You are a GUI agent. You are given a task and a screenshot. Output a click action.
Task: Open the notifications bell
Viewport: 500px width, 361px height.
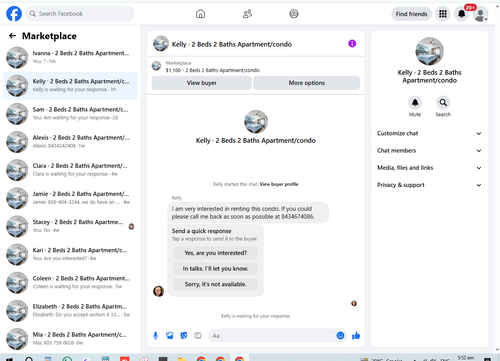[x=462, y=14]
